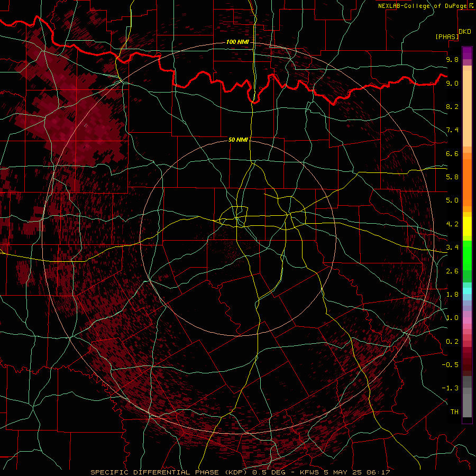Click the 3.4 value on the scale
The width and height of the screenshot is (476, 476).
452,248
